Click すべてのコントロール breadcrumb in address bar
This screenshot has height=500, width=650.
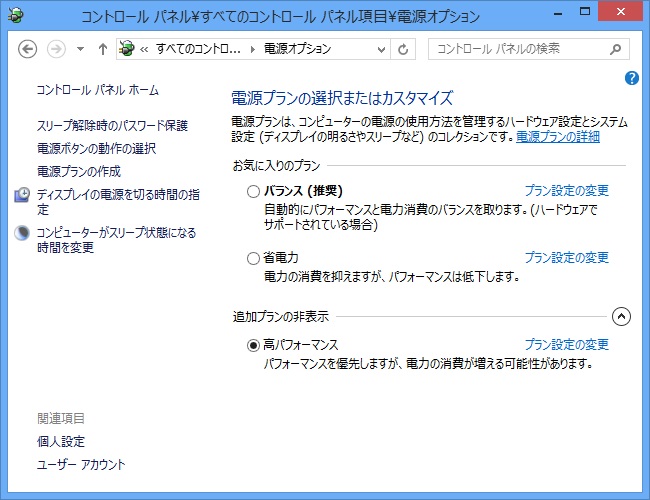[197, 49]
